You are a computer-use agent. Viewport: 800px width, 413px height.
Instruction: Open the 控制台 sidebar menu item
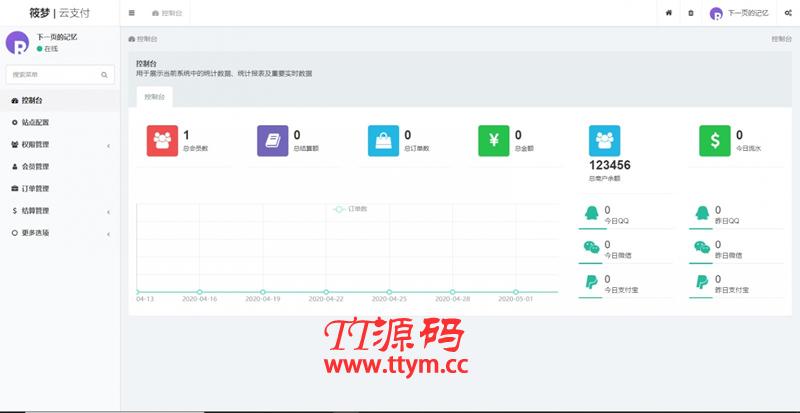pos(60,101)
